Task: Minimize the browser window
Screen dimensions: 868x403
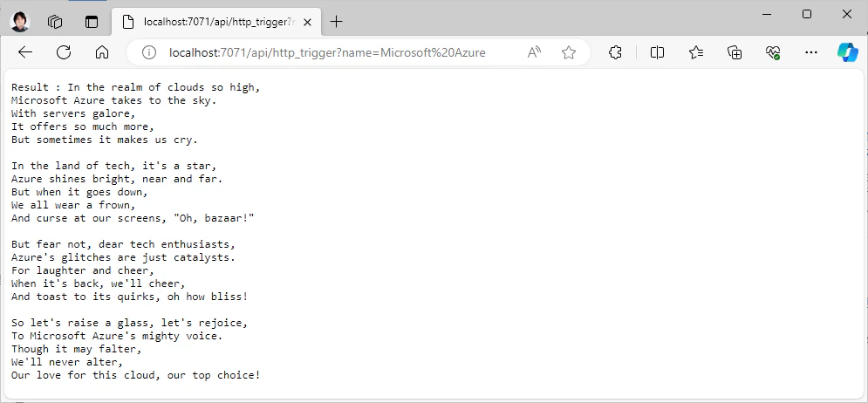Action: [x=767, y=14]
